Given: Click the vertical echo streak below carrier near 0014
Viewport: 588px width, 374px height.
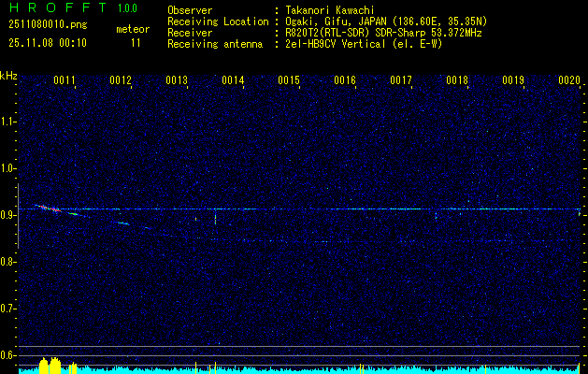Looking at the screenshot, I should point(215,218).
